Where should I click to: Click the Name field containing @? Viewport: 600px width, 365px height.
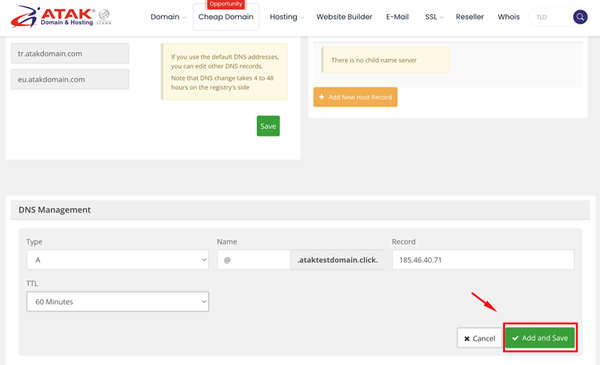point(254,260)
